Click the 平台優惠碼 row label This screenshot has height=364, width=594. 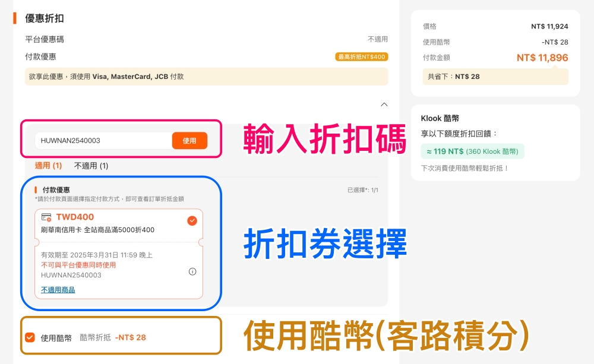point(45,39)
